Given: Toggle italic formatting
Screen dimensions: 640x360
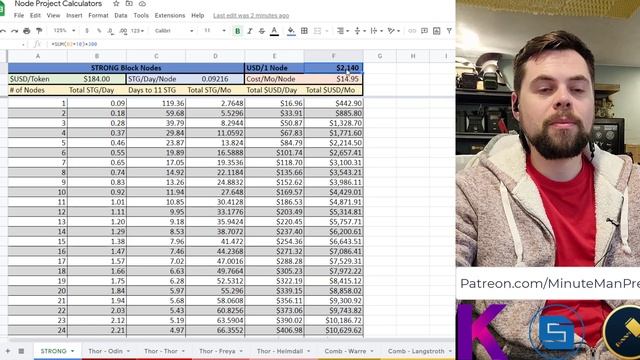Looking at the screenshot, I should (x=250, y=31).
